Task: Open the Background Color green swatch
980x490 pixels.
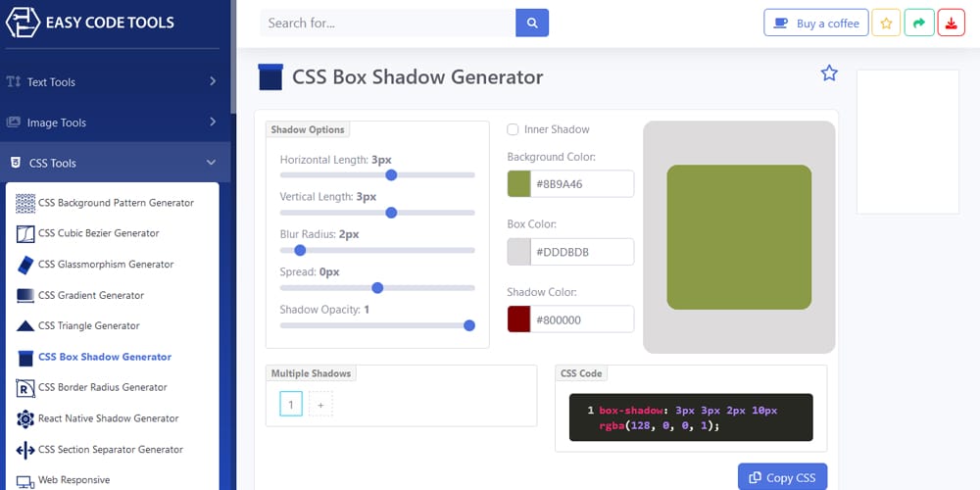Action: [x=518, y=184]
